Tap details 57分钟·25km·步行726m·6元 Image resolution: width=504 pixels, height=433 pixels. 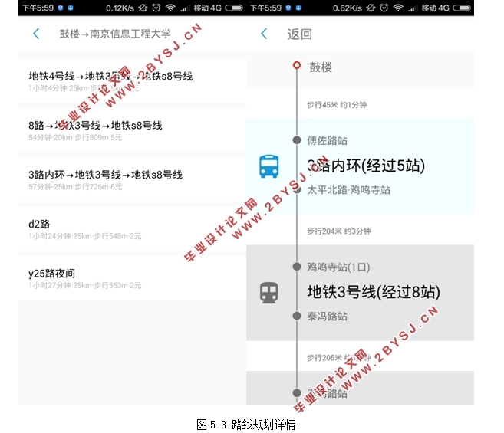point(75,187)
